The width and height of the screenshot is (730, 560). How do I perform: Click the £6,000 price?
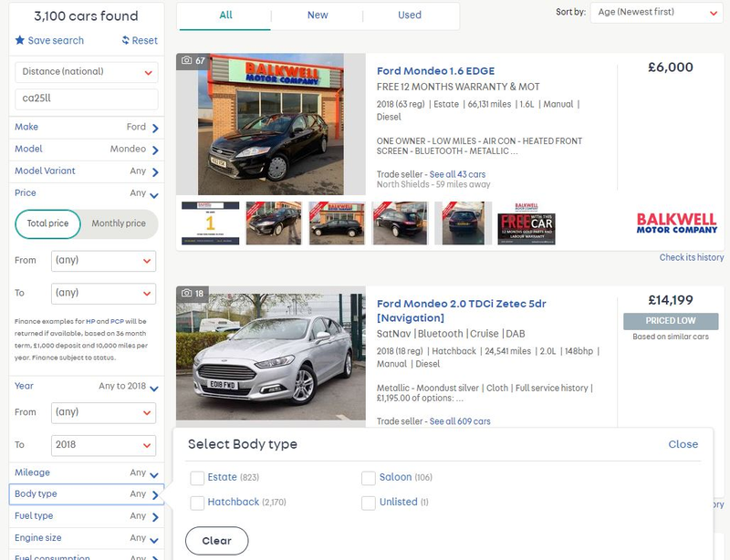click(671, 67)
